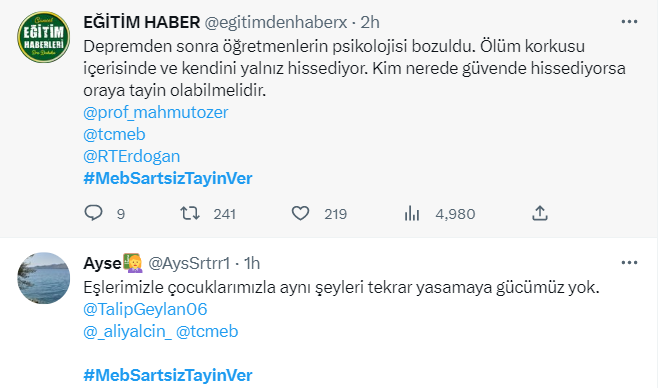The image size is (660, 388).
Task: Open more options on EĞİTİM HABER tweet
Action: point(629,21)
